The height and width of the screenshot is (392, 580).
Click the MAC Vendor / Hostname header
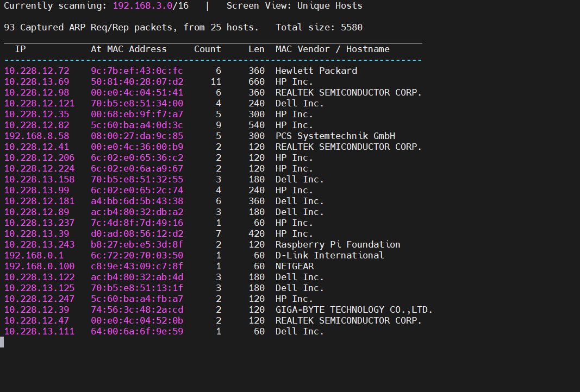point(333,49)
